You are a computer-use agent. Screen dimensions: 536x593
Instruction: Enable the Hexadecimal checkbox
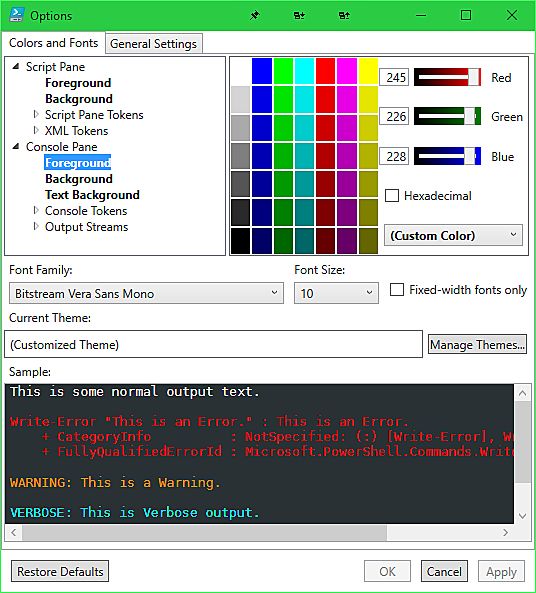(x=392, y=196)
